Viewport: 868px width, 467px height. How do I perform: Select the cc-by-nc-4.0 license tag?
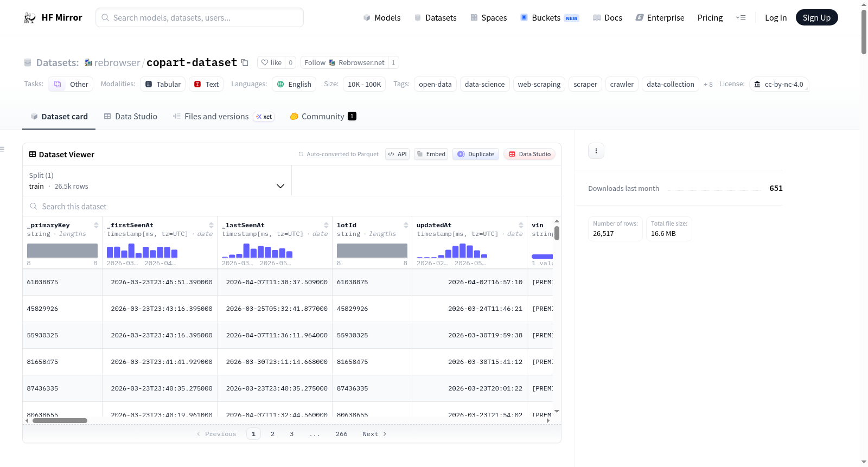[x=779, y=84]
